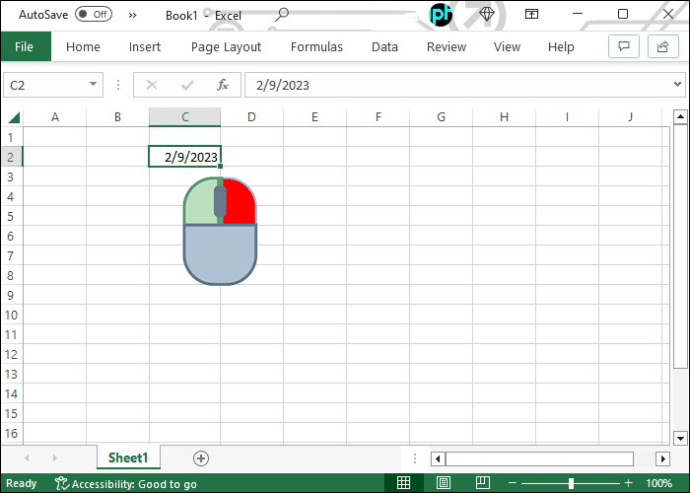Select row 1 header

(x=11, y=137)
